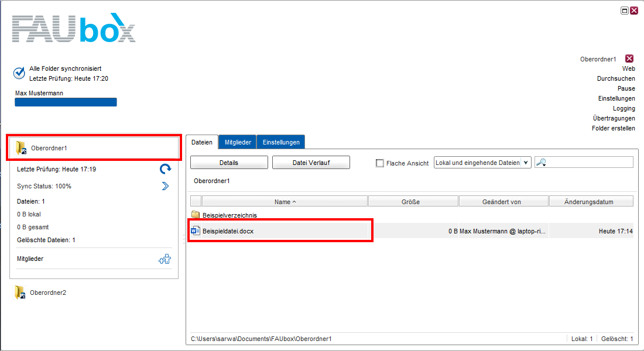The image size is (644, 351).
Task: Click the search magnifier icon
Action: tap(541, 163)
